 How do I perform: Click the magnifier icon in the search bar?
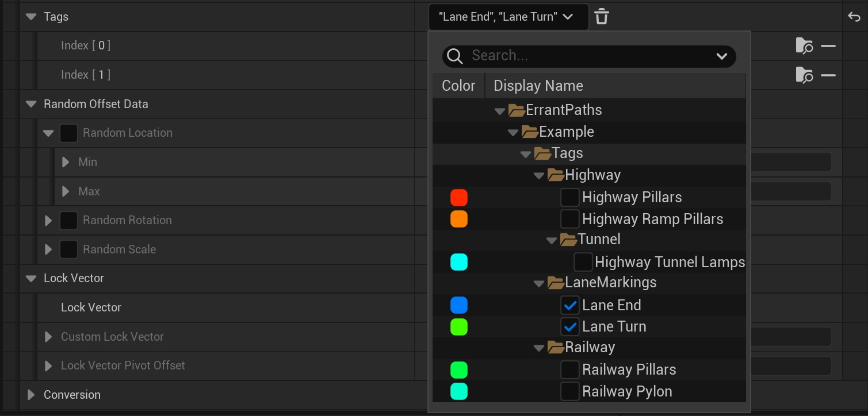454,56
